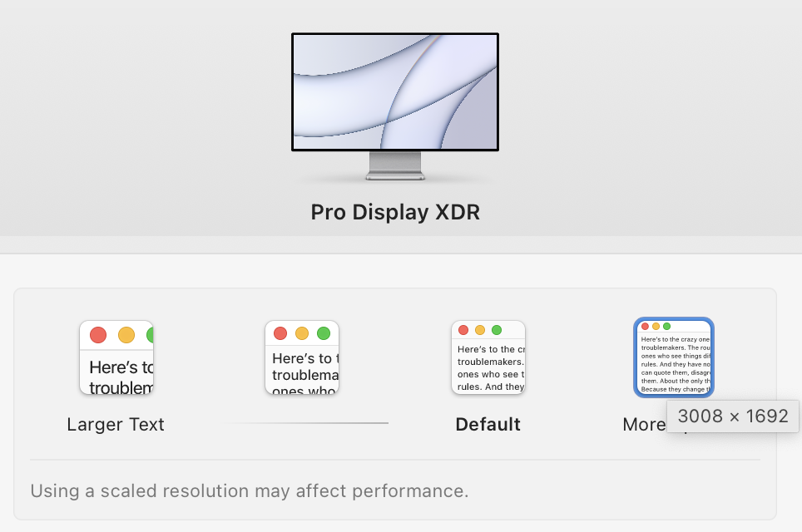Click the partially hidden "More Space" label

click(x=644, y=425)
